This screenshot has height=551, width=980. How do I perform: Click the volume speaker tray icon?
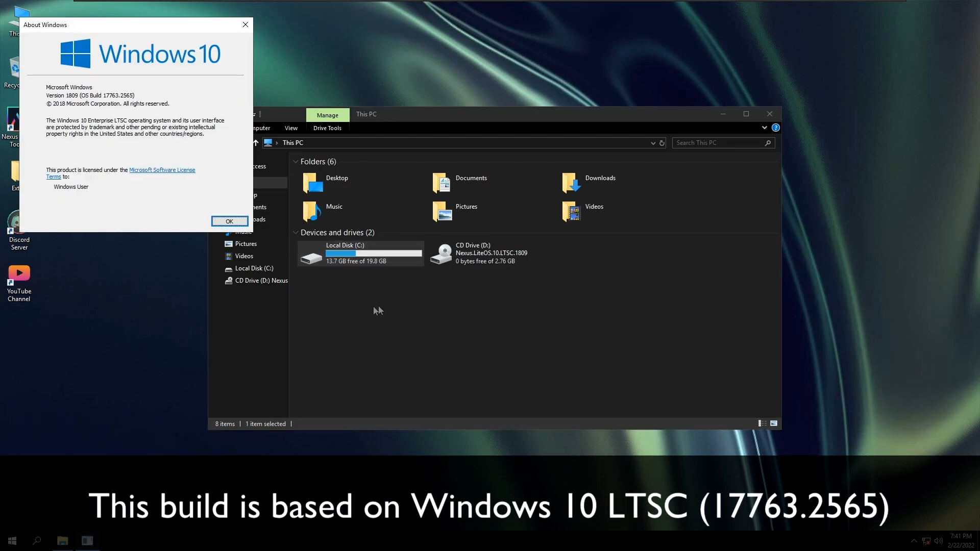pyautogui.click(x=938, y=541)
